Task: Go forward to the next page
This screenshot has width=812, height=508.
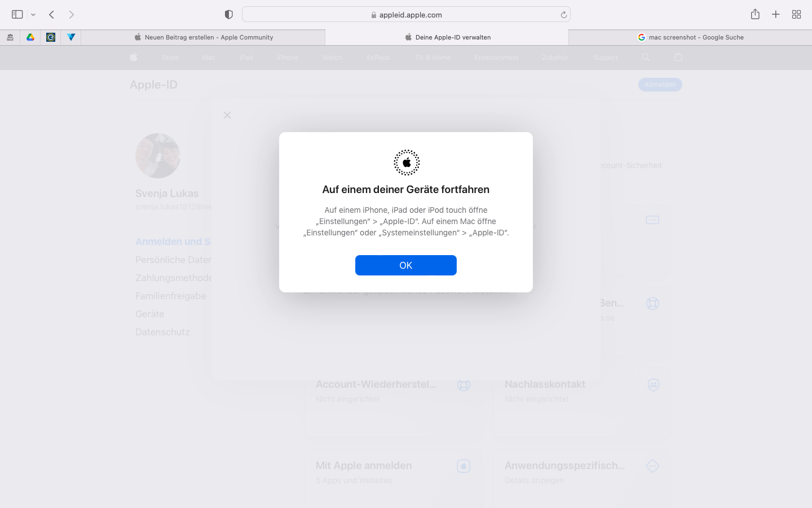Action: coord(72,15)
